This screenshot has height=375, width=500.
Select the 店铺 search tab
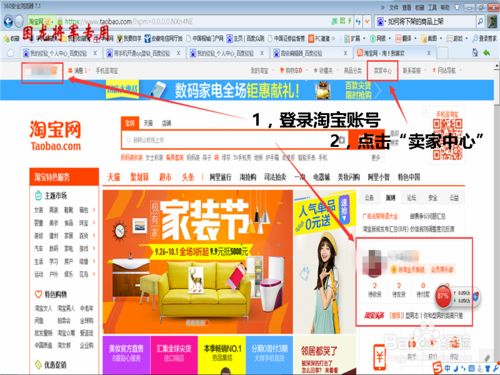click(x=166, y=123)
